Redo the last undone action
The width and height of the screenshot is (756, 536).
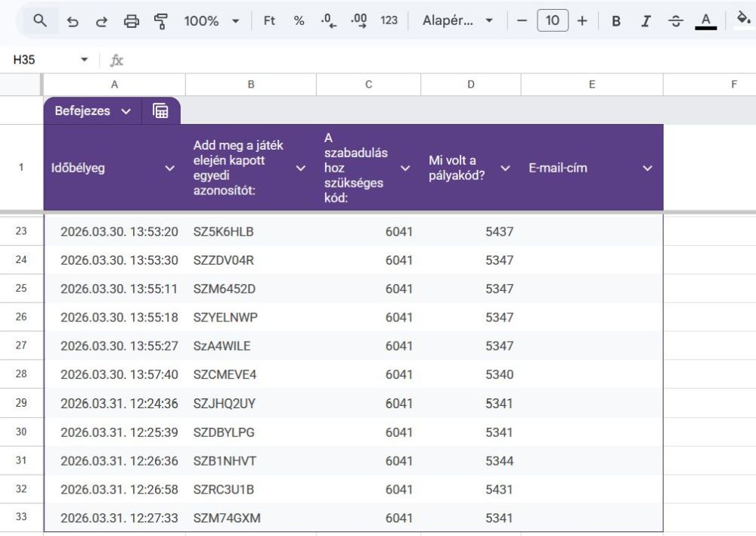click(101, 21)
